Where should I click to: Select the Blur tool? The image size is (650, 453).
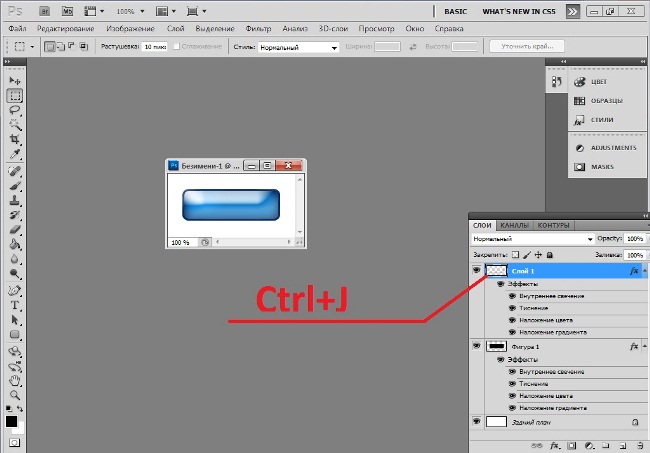pyautogui.click(x=15, y=259)
